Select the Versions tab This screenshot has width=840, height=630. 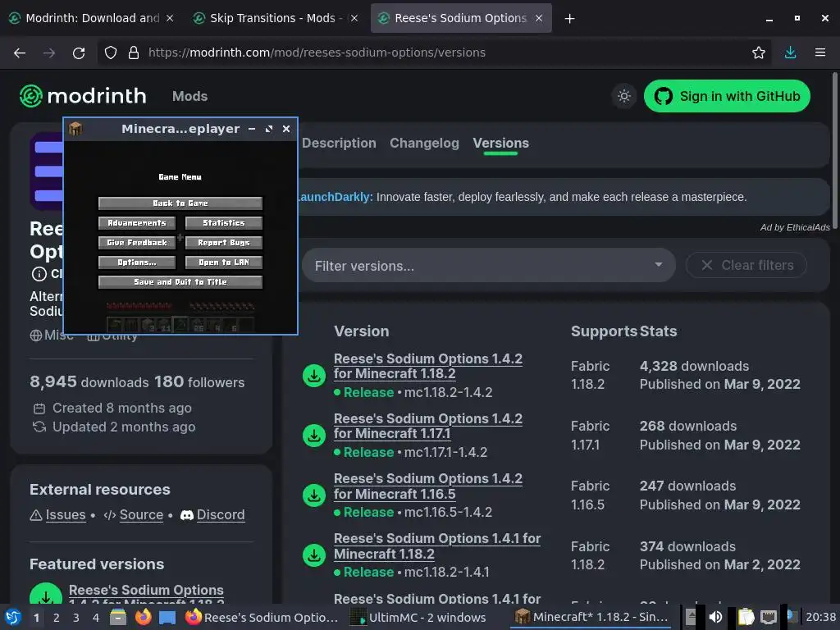coord(500,143)
